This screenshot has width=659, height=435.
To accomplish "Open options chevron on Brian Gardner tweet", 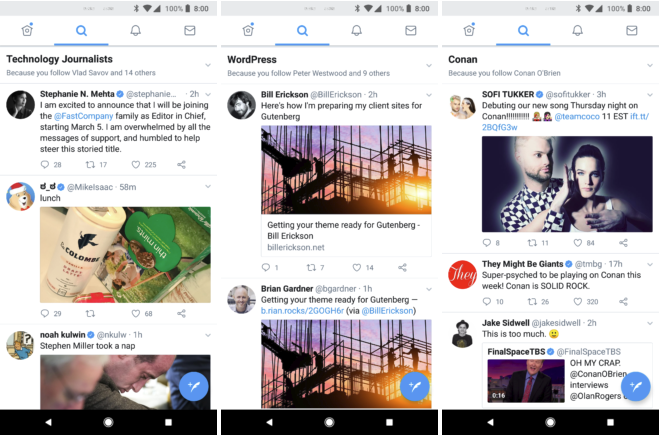I will [429, 289].
